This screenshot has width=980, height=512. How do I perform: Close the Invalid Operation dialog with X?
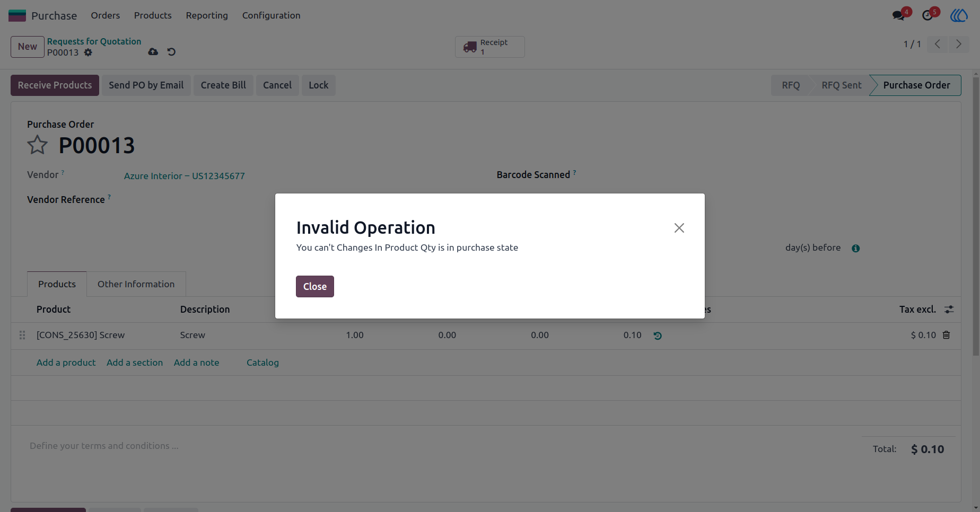tap(679, 228)
